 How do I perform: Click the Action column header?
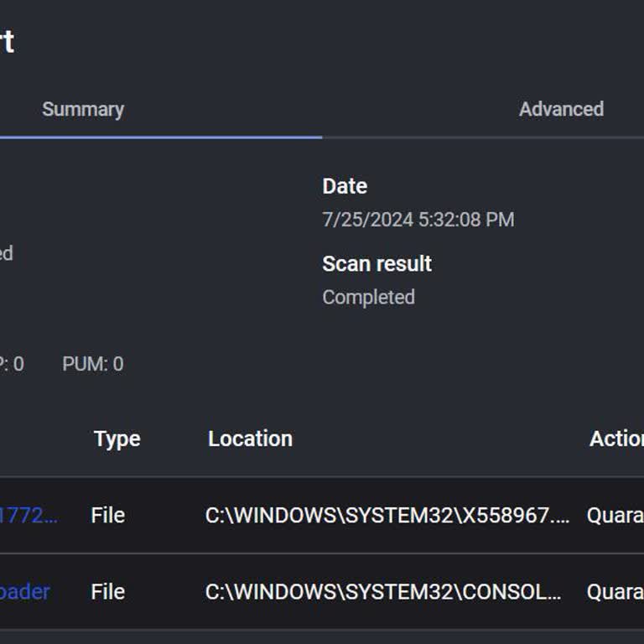pyautogui.click(x=616, y=439)
